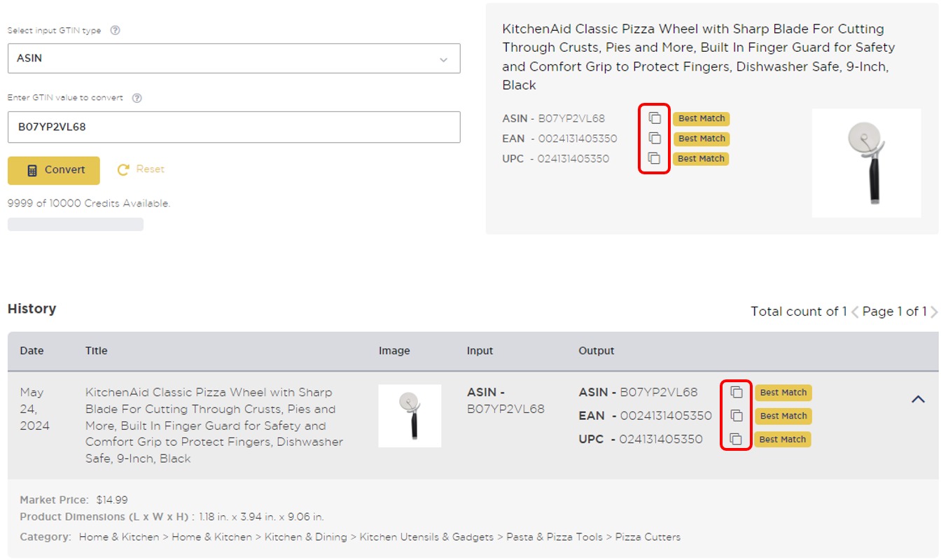The image size is (941, 560).
Task: Copy the UPC code 024131405350
Action: (654, 159)
